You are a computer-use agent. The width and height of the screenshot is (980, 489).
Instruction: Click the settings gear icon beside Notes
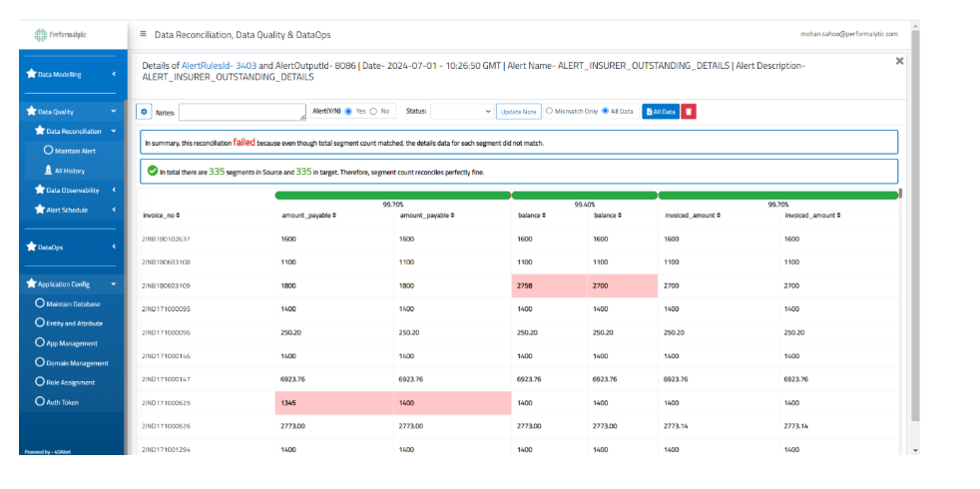coord(144,112)
